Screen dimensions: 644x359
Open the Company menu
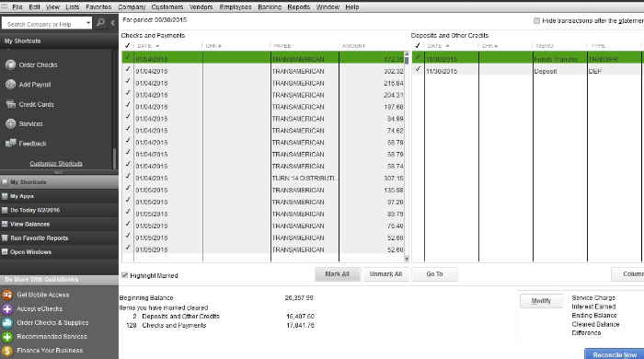132,7
